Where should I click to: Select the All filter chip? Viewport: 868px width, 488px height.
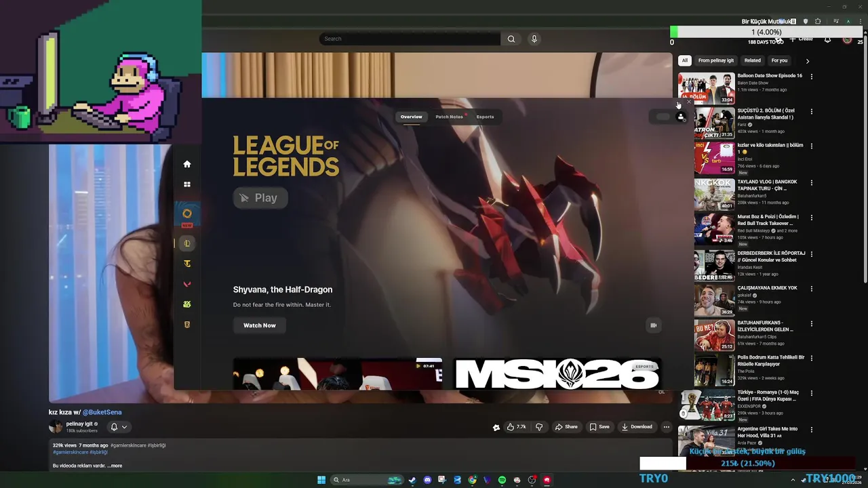pos(684,60)
